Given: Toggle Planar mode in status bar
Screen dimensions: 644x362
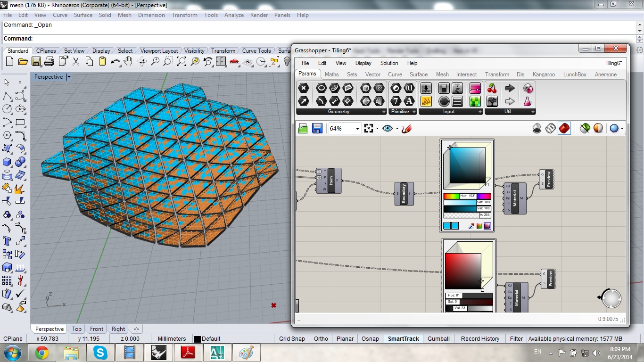Looking at the screenshot, I should tap(345, 338).
